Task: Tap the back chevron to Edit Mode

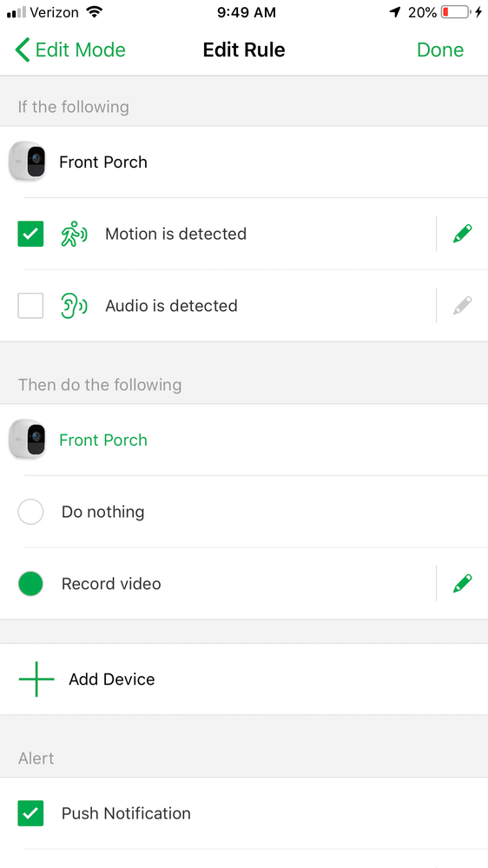Action: 22,50
